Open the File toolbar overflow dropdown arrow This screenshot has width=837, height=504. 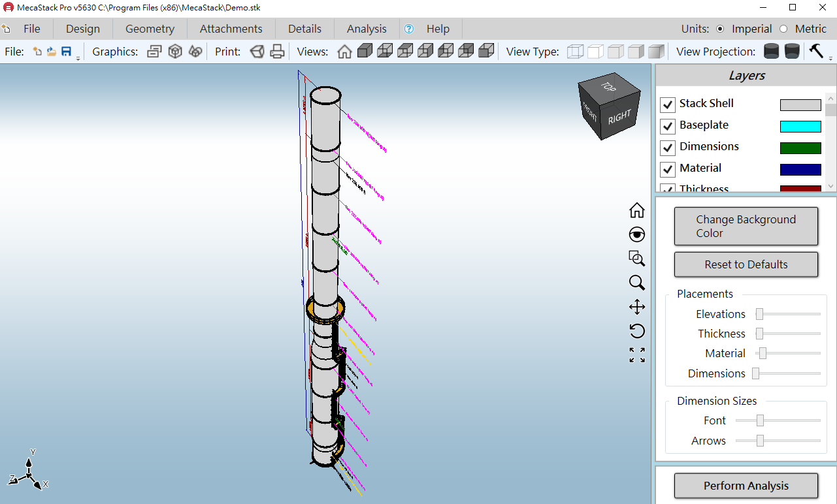click(x=78, y=59)
